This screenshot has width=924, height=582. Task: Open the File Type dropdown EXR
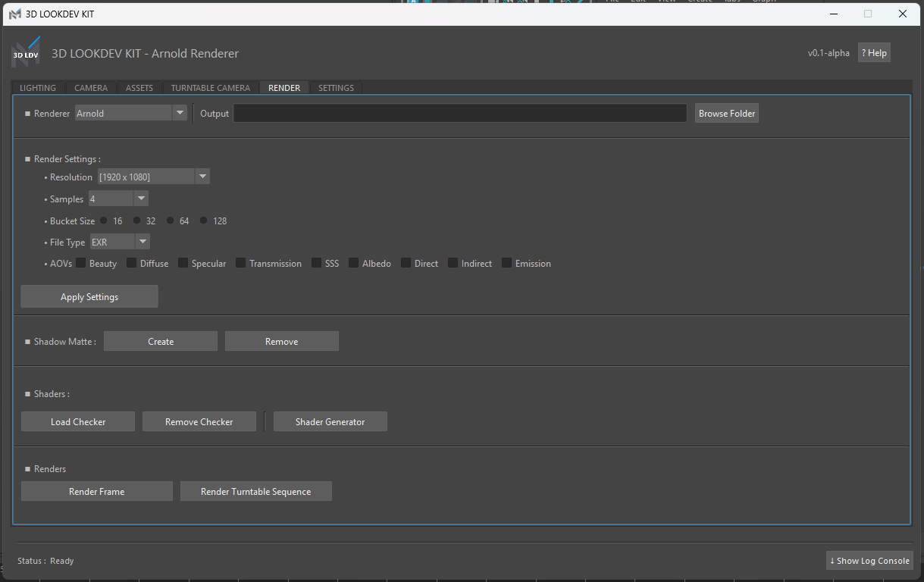tap(120, 242)
